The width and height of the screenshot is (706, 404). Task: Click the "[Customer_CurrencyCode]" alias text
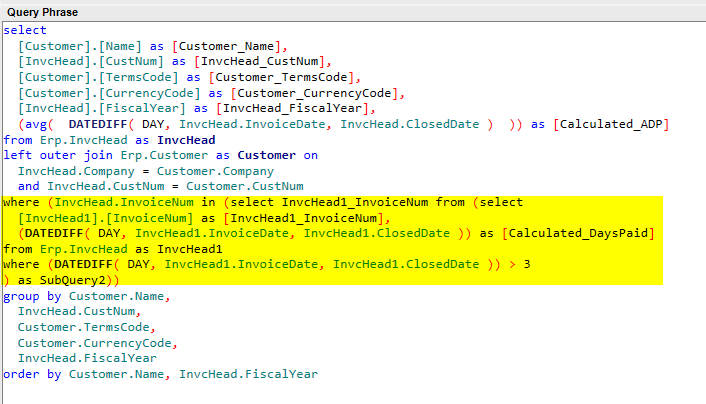tap(314, 93)
